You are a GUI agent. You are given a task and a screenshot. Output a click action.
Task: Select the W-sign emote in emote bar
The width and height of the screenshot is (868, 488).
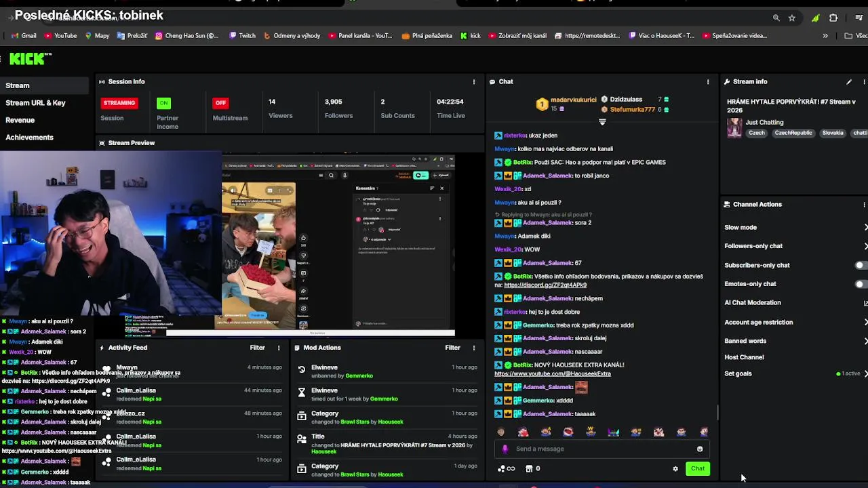[x=591, y=432]
